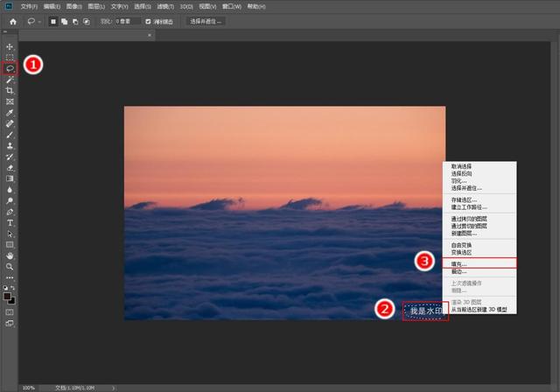560x392 pixels.
Task: Open the 文字(Y) menu
Action: coord(119,6)
